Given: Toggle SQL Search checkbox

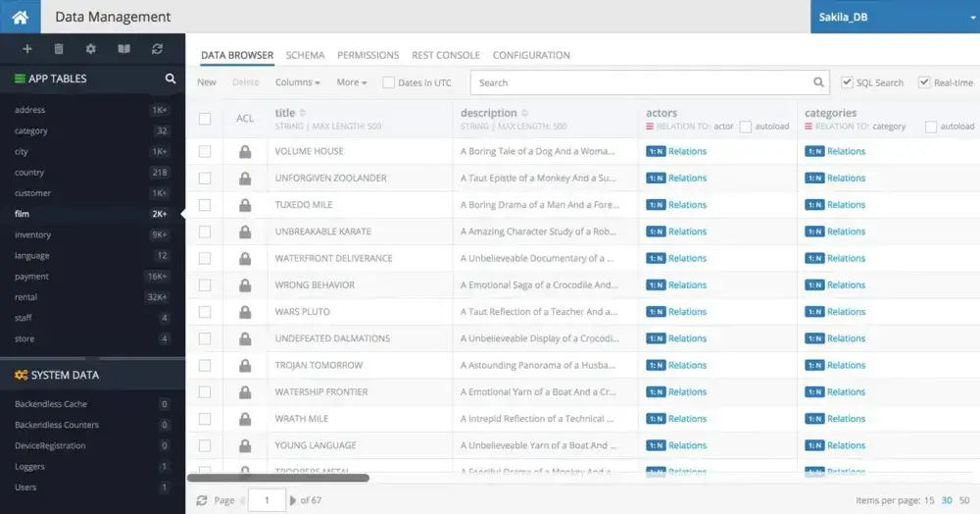Looking at the screenshot, I should pyautogui.click(x=847, y=82).
